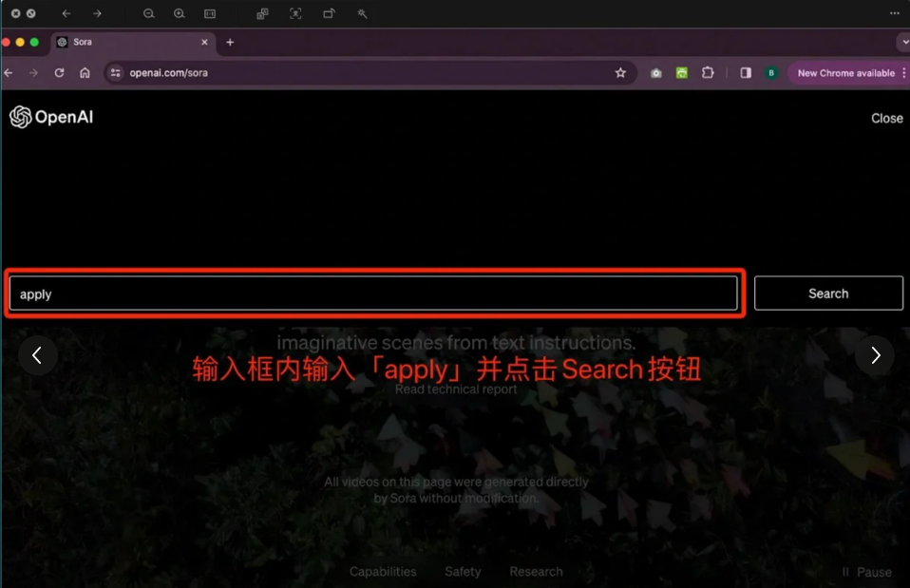
Task: Close the search overlay with Close
Action: 887,118
